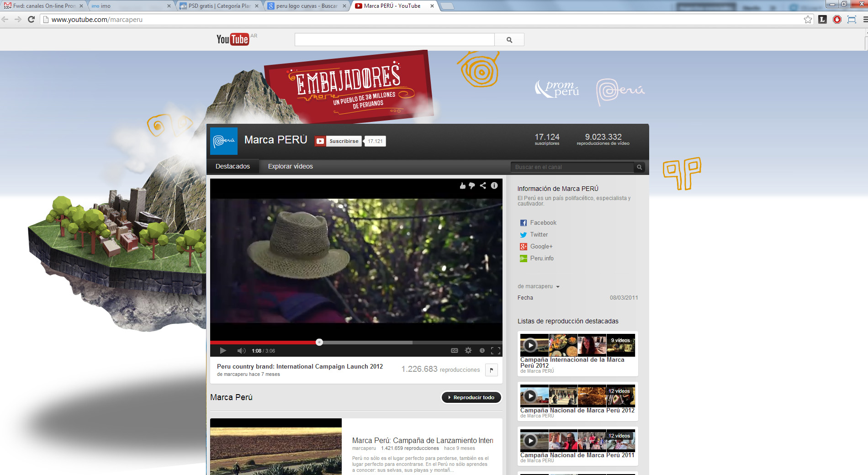Click the thumbs-down dislike icon
The image size is (868, 475).
pos(472,185)
